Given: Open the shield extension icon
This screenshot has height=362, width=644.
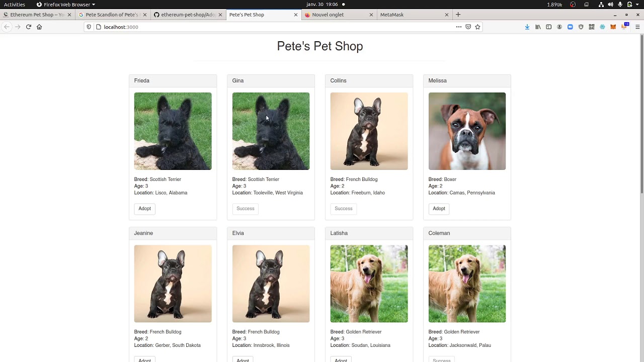Looking at the screenshot, I should (x=581, y=27).
